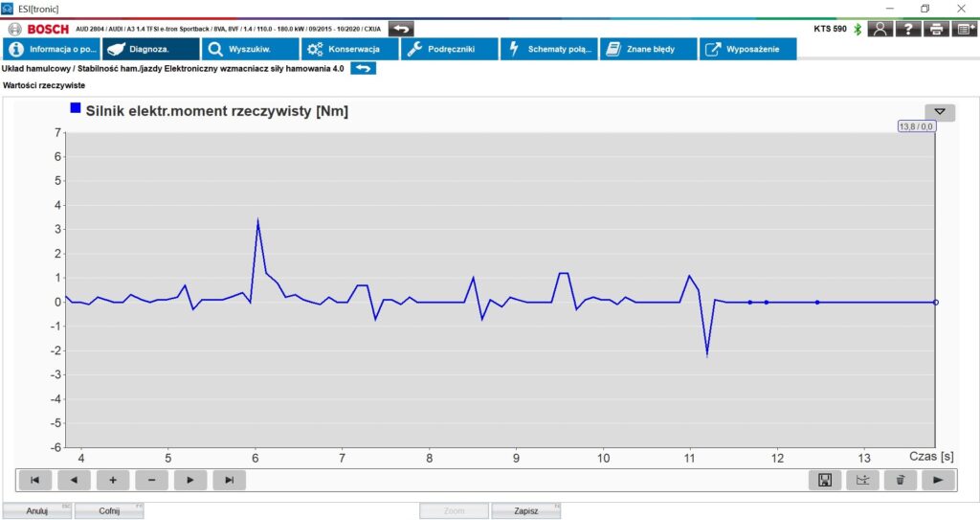Skip to the end of the graph
This screenshot has height=520, width=980.
coord(229,480)
